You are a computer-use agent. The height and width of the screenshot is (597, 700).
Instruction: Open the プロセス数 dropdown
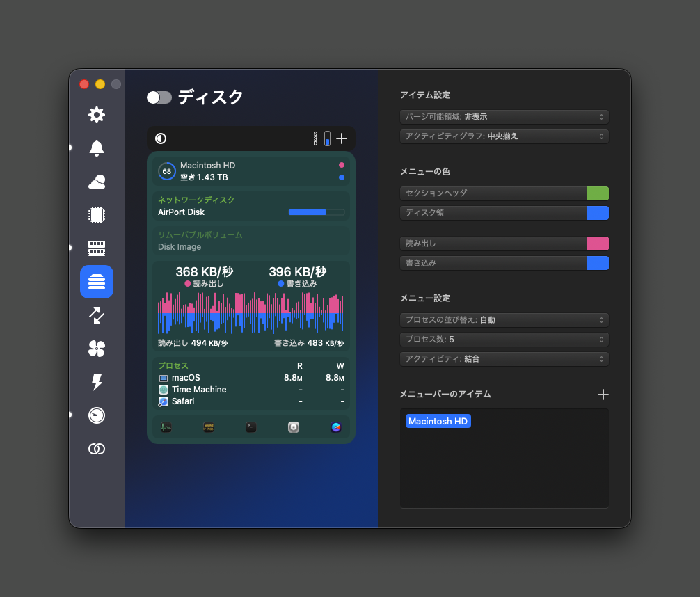pyautogui.click(x=504, y=340)
